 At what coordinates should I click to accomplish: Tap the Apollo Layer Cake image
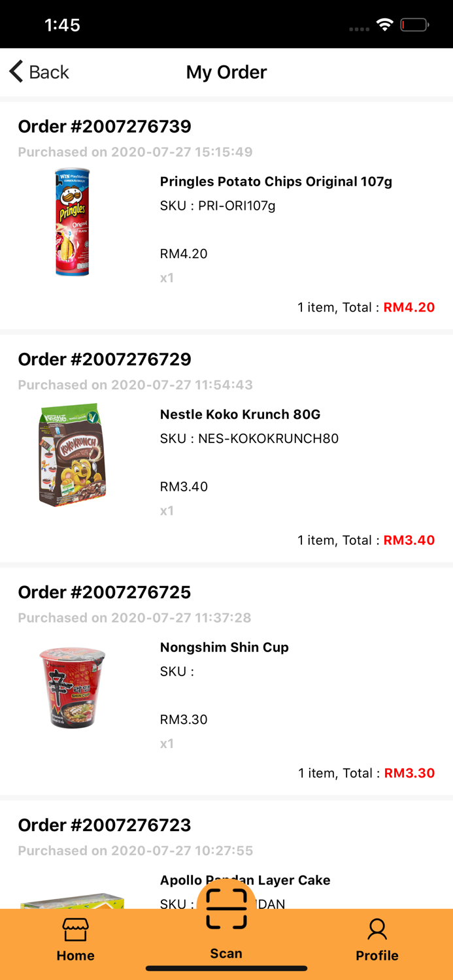(x=73, y=901)
